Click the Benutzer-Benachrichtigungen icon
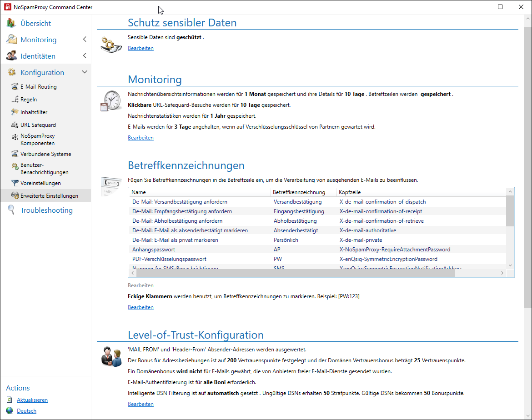This screenshot has width=532, height=420. pos(15,166)
